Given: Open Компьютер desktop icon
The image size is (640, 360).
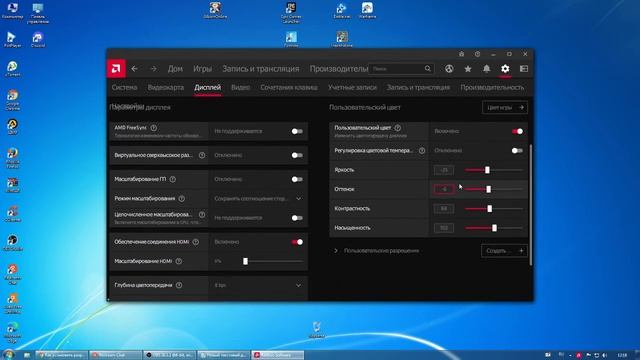Looking at the screenshot, I should pos(12,11).
